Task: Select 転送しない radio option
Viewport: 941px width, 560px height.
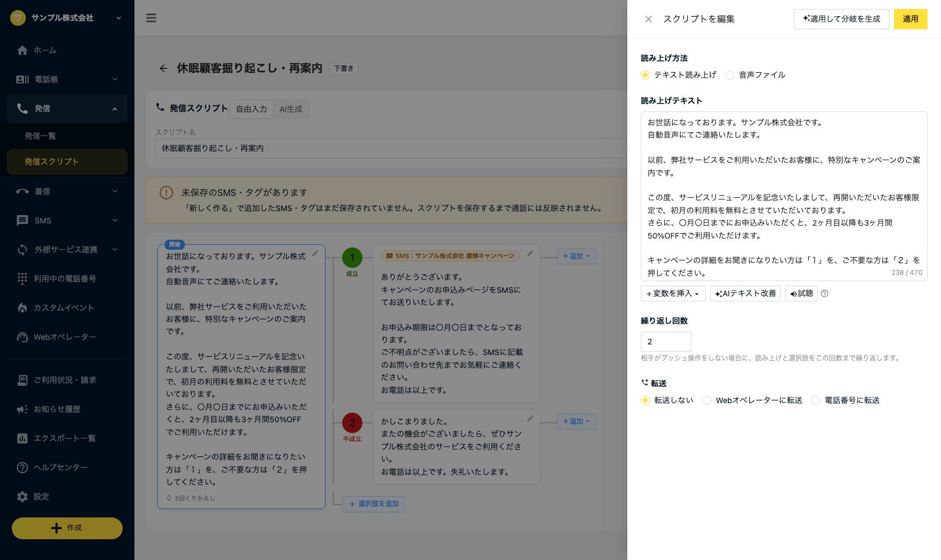Action: click(645, 400)
